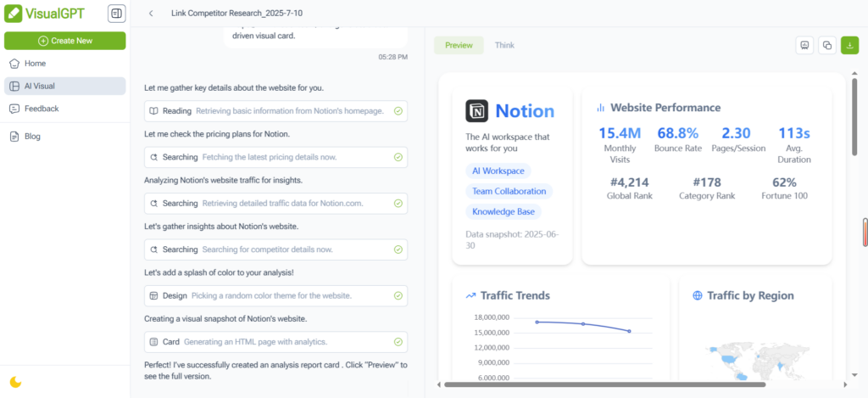Click the copy icon above the preview
The height and width of the screenshot is (398, 868).
(x=826, y=46)
